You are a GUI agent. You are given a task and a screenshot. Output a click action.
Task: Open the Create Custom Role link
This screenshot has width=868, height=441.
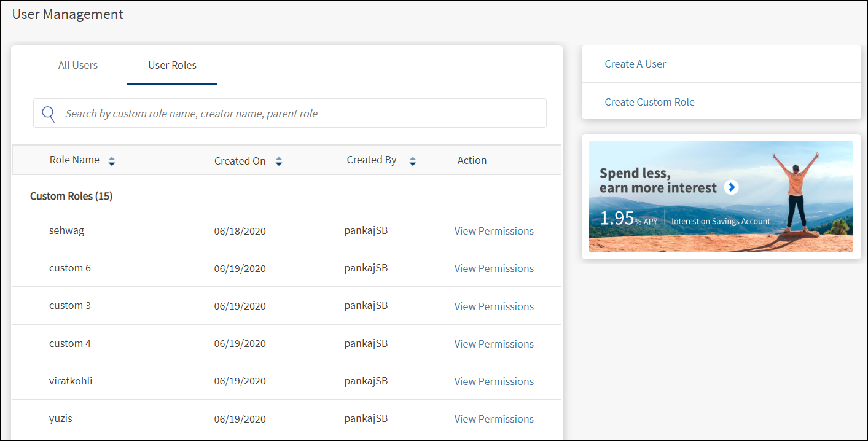[649, 102]
